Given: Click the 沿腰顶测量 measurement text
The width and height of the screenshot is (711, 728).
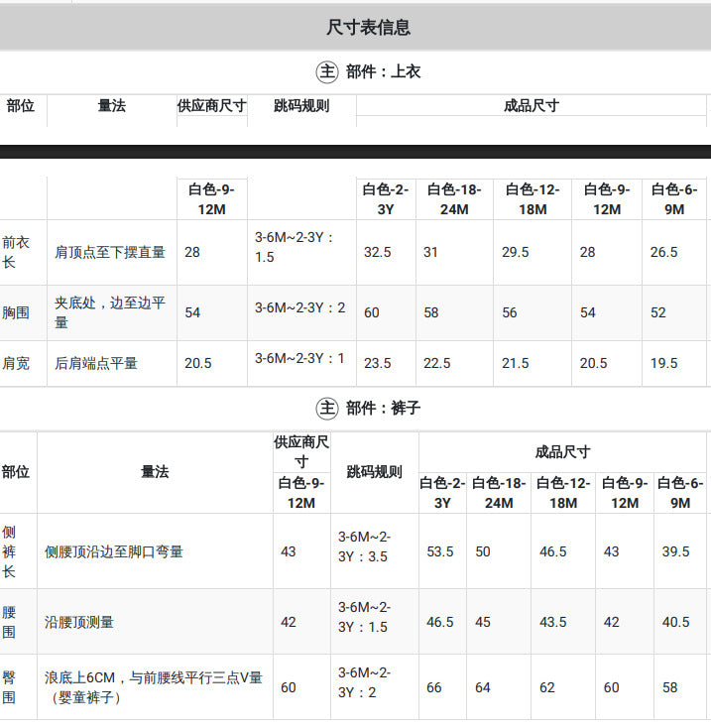Looking at the screenshot, I should click(79, 622).
